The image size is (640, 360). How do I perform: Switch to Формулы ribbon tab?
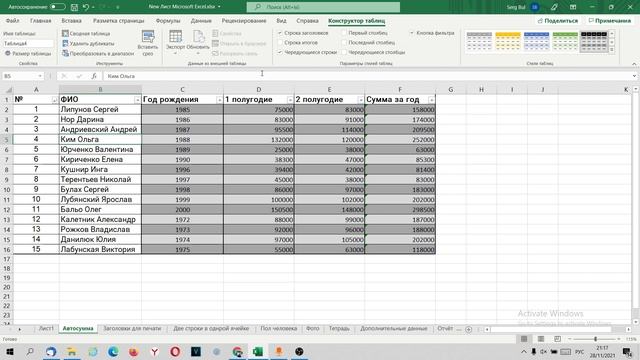click(168, 21)
